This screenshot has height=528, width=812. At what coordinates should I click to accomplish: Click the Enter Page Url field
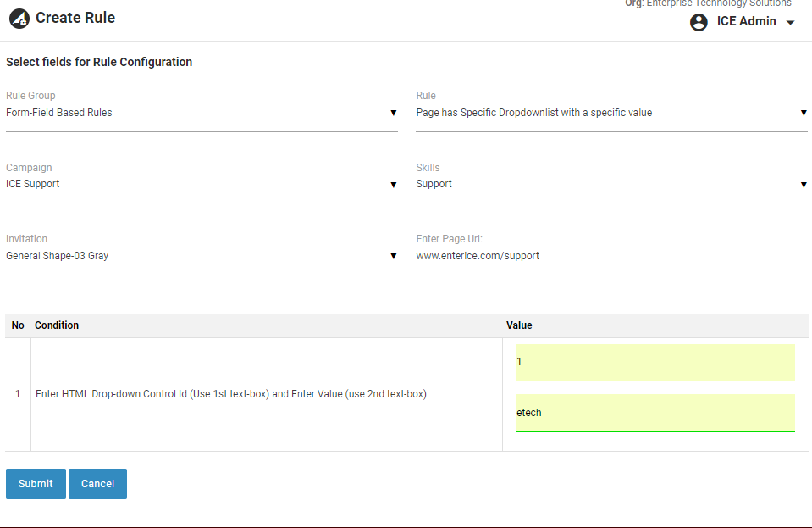point(611,256)
